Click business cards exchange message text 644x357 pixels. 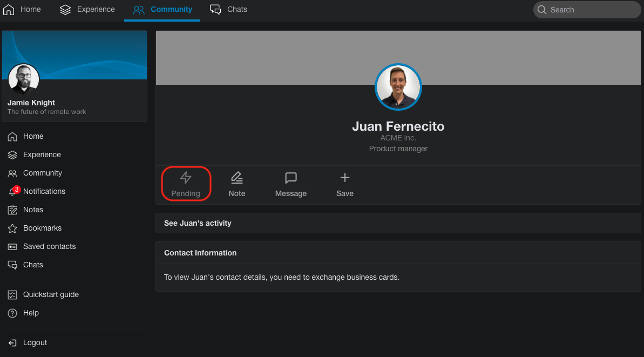point(282,277)
